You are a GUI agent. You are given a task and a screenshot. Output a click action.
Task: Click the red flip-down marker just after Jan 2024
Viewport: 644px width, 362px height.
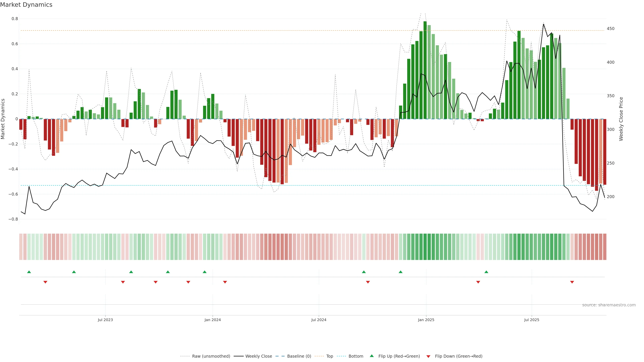(225, 282)
